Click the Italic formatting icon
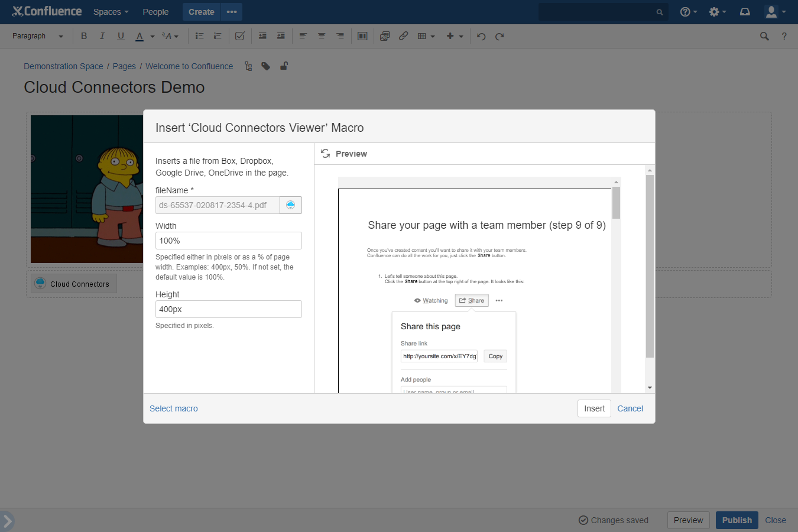 click(x=102, y=36)
